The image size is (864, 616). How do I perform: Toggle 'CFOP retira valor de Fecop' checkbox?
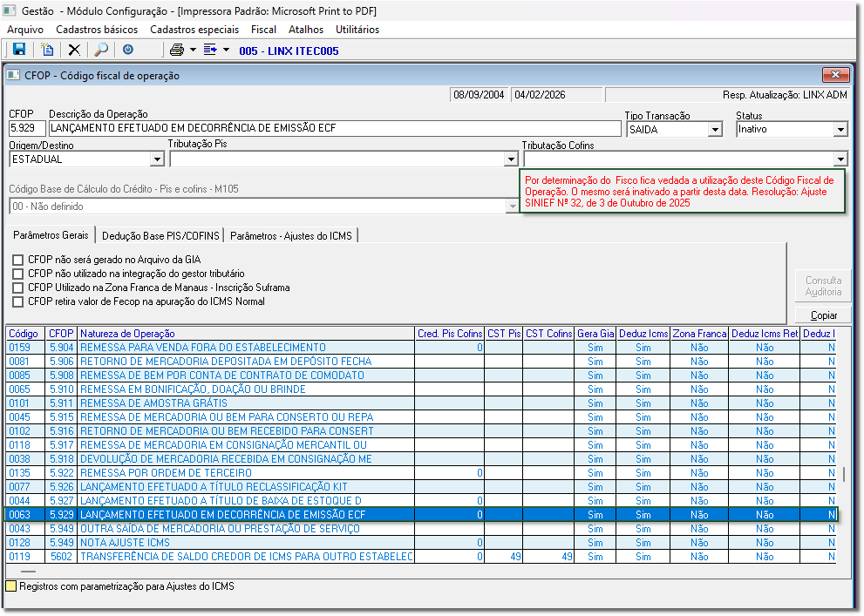pos(17,301)
